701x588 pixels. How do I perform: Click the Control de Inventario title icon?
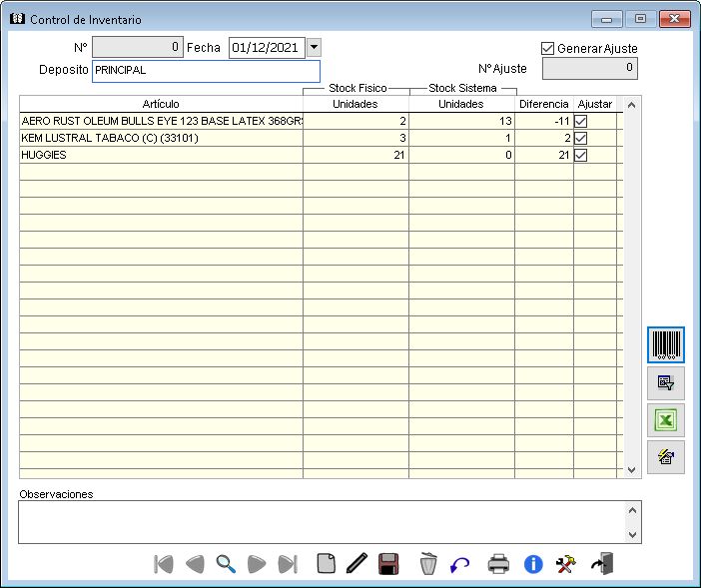(x=17, y=19)
